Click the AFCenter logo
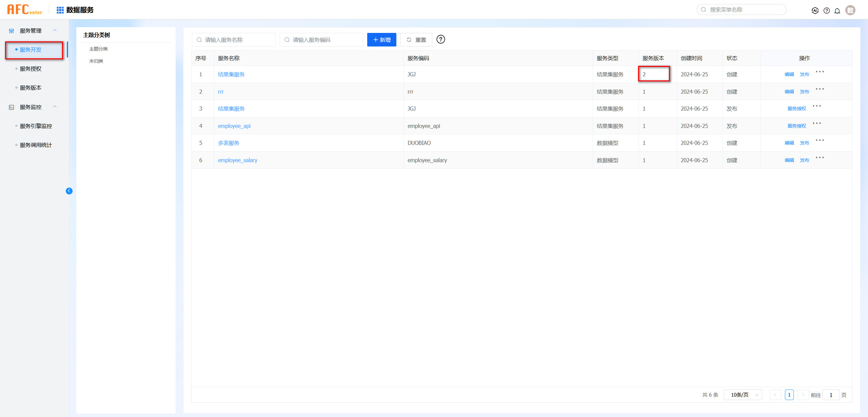Image resolution: width=868 pixels, height=417 pixels. tap(25, 10)
